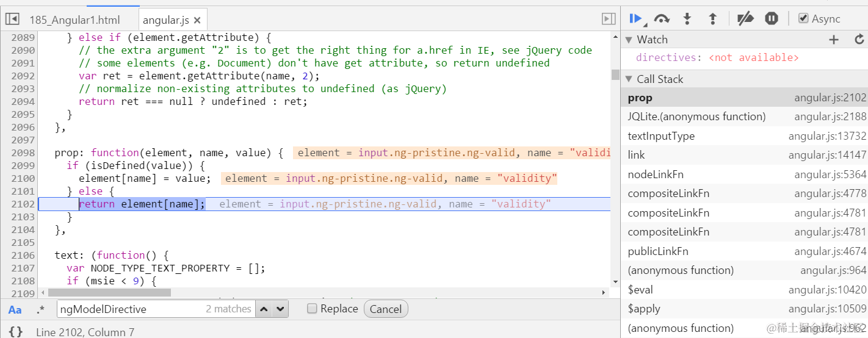Go to previous search match
Viewport: 868px width, 338px height.
pyautogui.click(x=264, y=309)
